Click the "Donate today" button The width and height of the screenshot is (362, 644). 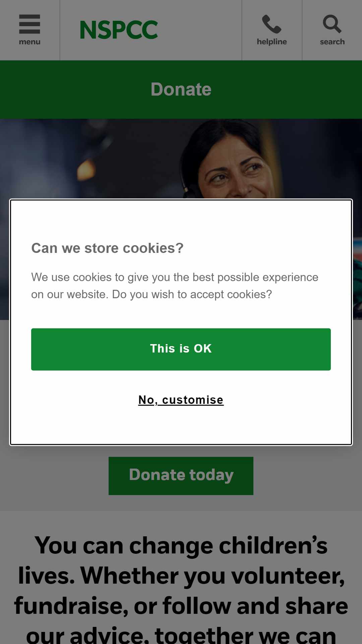point(181,476)
